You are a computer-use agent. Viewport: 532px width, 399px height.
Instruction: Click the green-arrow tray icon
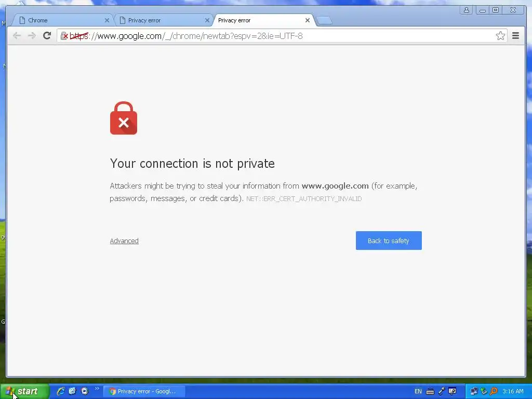pos(484,391)
